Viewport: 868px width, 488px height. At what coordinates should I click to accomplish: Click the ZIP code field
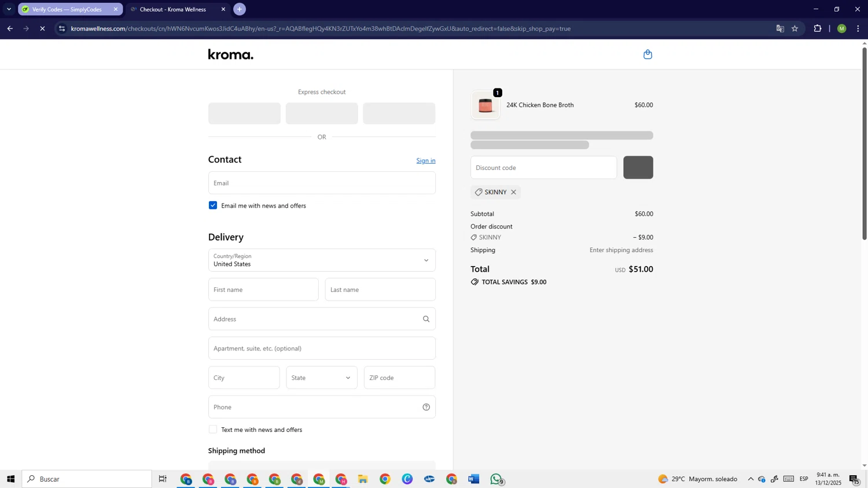pos(400,378)
